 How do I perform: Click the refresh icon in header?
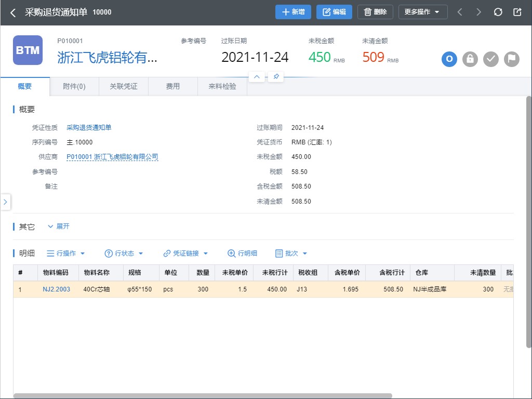(498, 12)
